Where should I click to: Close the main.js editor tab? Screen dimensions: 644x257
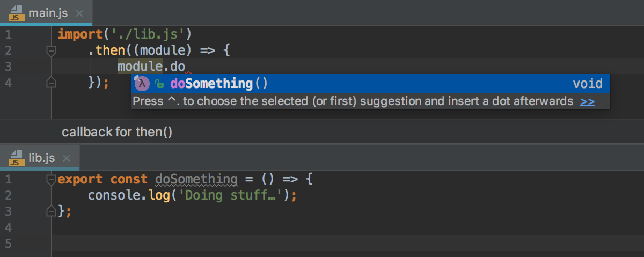80,13
